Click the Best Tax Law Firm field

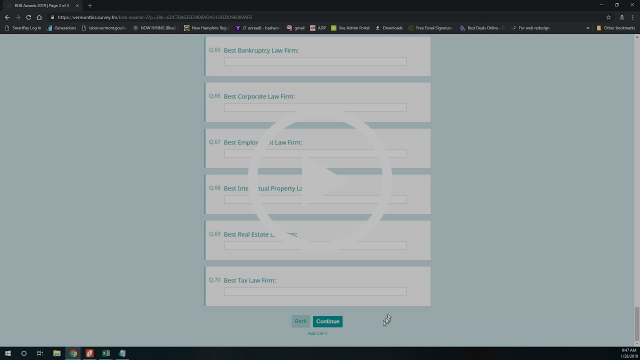(x=315, y=291)
